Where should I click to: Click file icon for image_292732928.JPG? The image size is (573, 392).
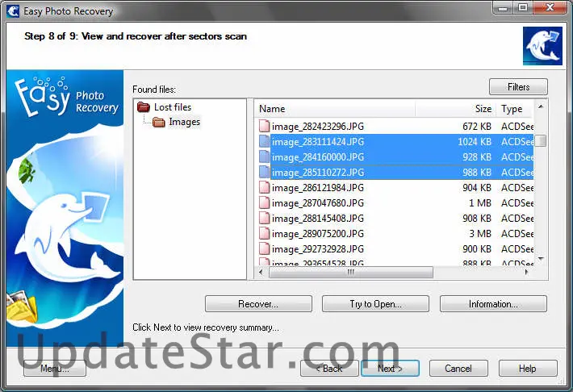click(x=264, y=248)
